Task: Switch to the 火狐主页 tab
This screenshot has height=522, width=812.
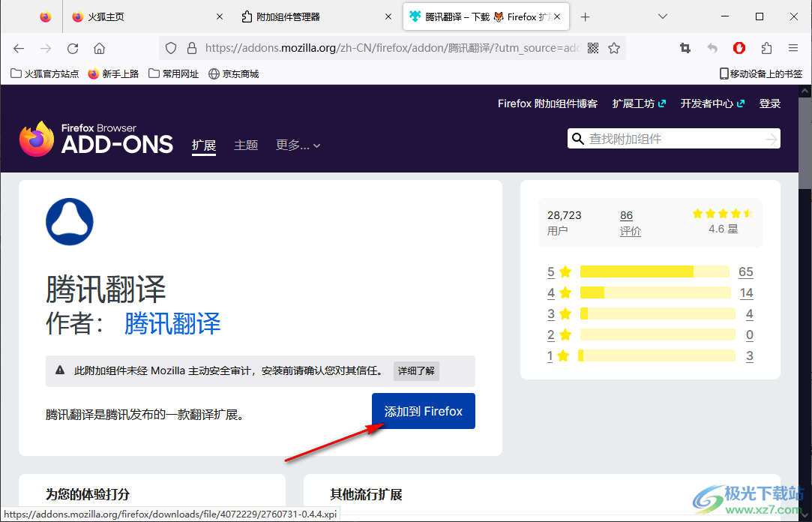Action: tap(148, 16)
